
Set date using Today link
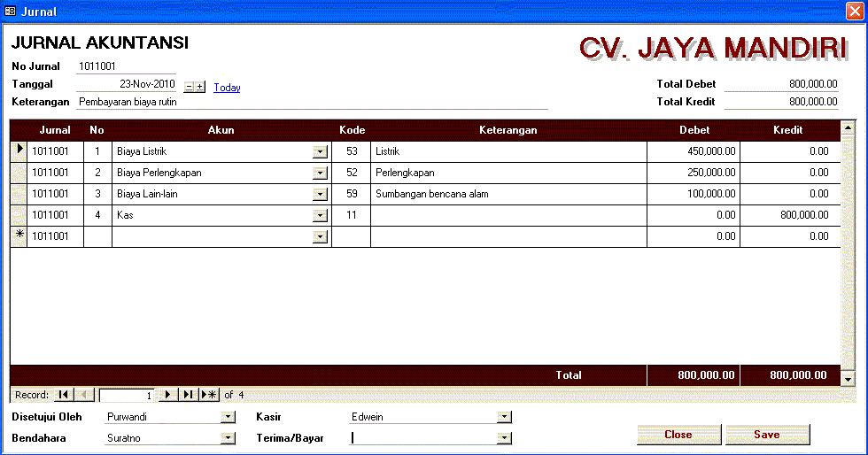pyautogui.click(x=227, y=88)
